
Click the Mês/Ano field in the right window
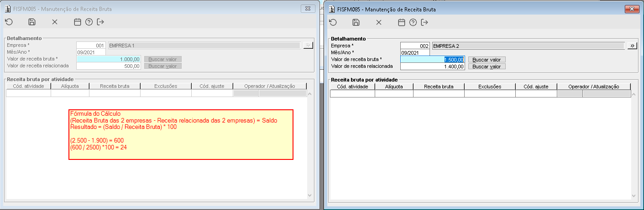pos(415,52)
